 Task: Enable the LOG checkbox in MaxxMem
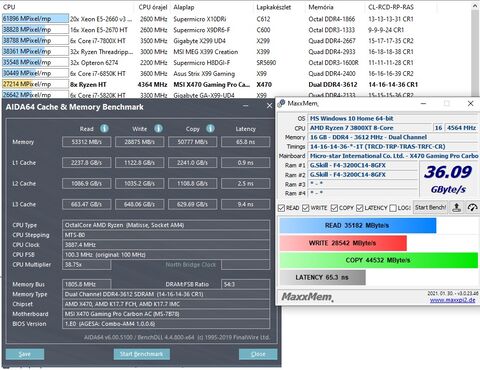(393, 208)
